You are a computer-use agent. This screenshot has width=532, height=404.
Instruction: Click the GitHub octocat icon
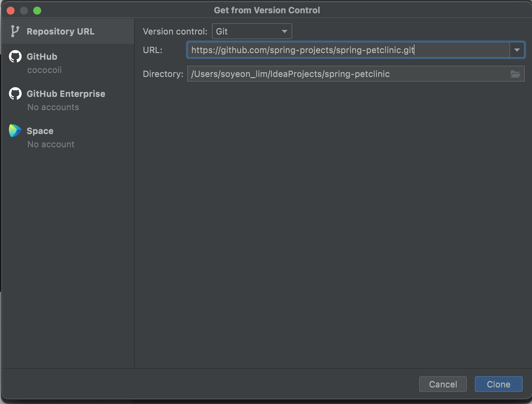point(15,56)
